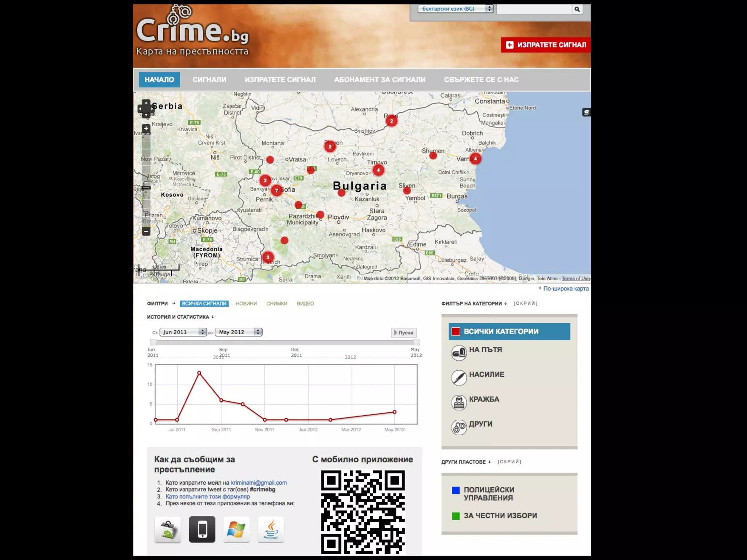Open the map layers switcher icon
Image resolution: width=747 pixels, height=560 pixels.
pos(586,112)
